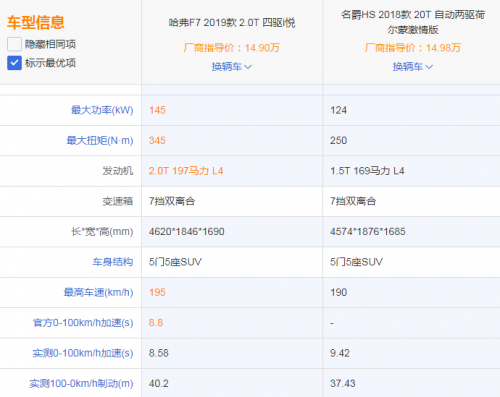Uncheck the 标示最优项 checkbox
The image size is (500, 397).
coord(14,63)
